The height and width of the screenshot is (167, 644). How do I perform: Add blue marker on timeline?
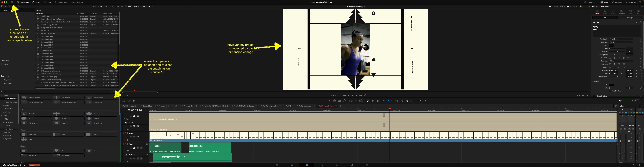click(x=389, y=101)
